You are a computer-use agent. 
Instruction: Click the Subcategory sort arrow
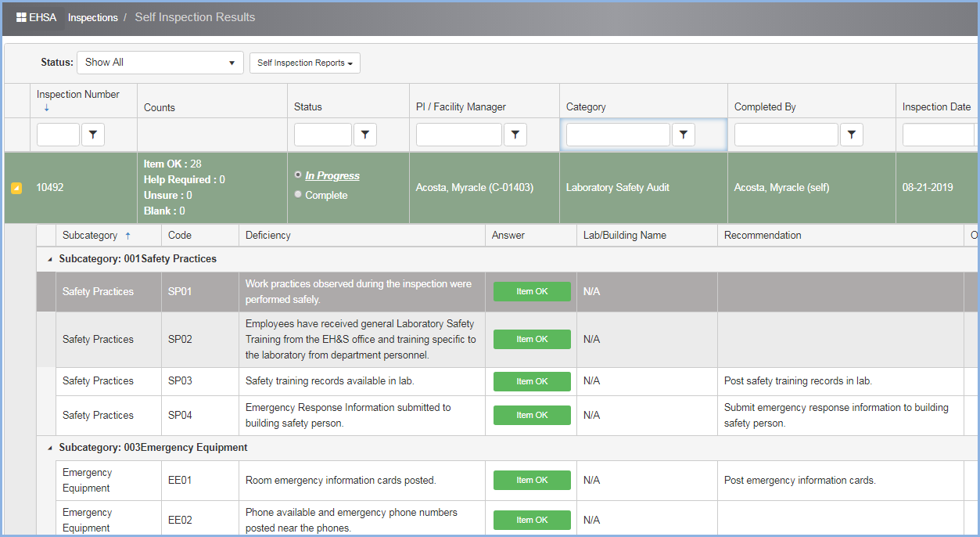tap(128, 235)
